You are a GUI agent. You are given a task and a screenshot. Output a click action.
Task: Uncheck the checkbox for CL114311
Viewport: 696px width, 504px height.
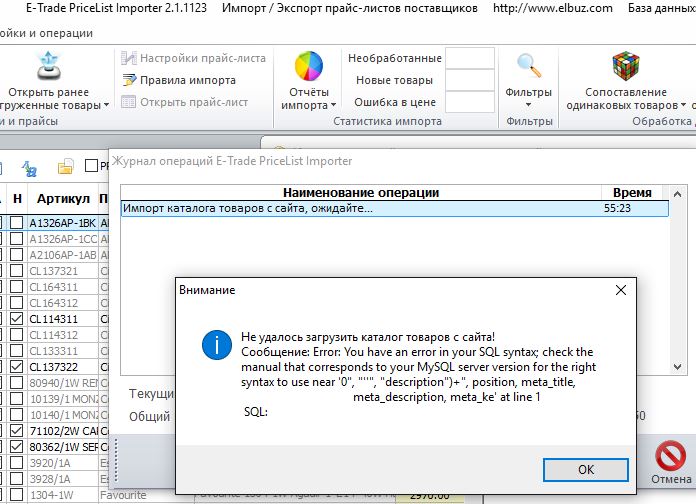point(17,319)
